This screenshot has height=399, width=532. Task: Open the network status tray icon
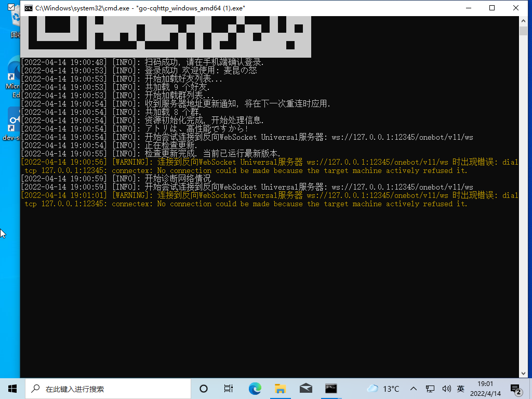pos(430,389)
